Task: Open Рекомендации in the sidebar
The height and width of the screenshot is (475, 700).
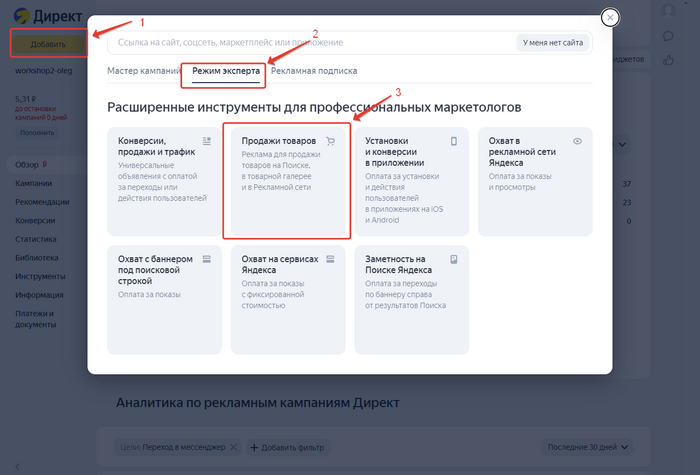Action: pos(42,202)
